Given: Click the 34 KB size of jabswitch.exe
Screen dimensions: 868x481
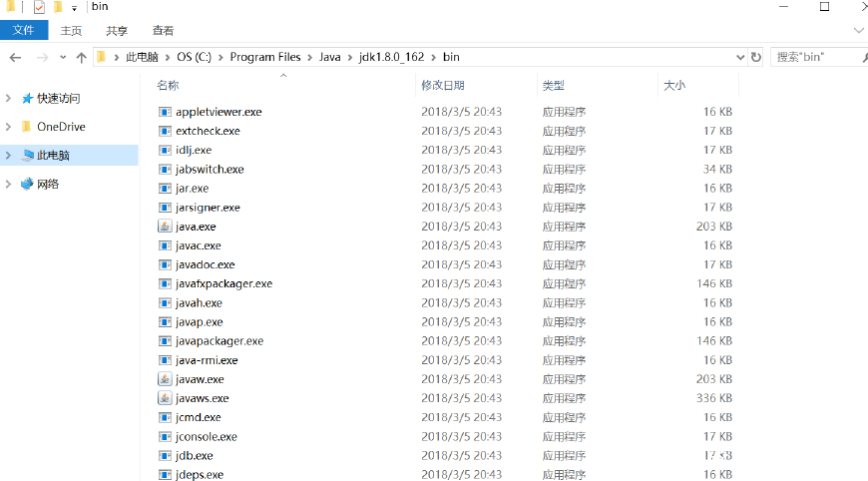Looking at the screenshot, I should (717, 170).
